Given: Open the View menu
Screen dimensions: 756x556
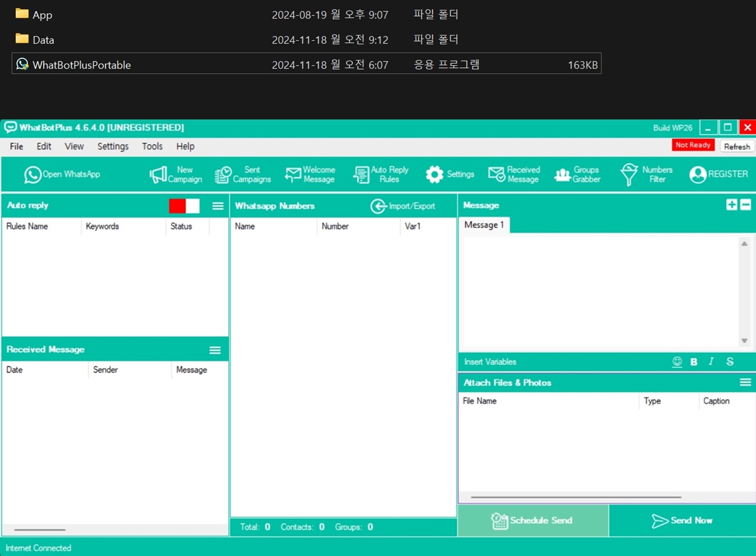Looking at the screenshot, I should coord(74,146).
